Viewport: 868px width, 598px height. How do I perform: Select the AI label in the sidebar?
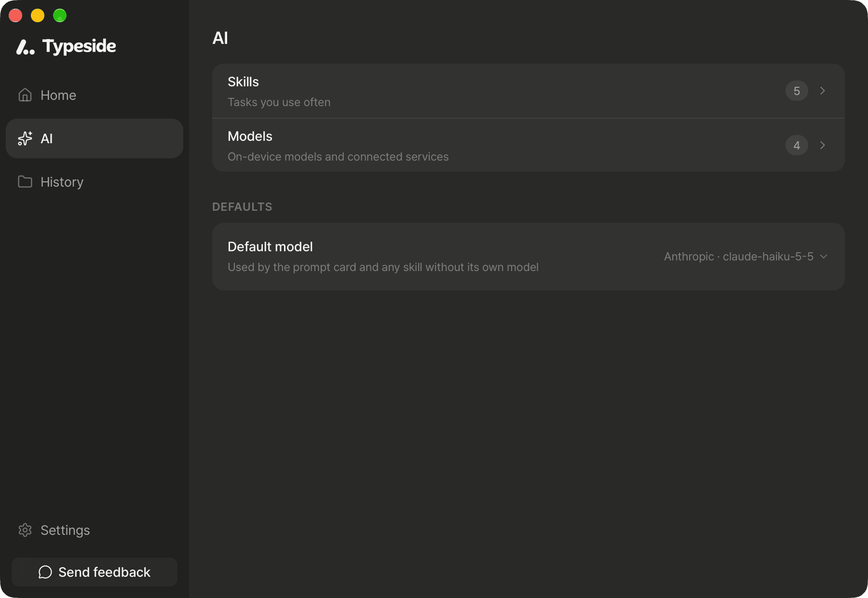[47, 138]
